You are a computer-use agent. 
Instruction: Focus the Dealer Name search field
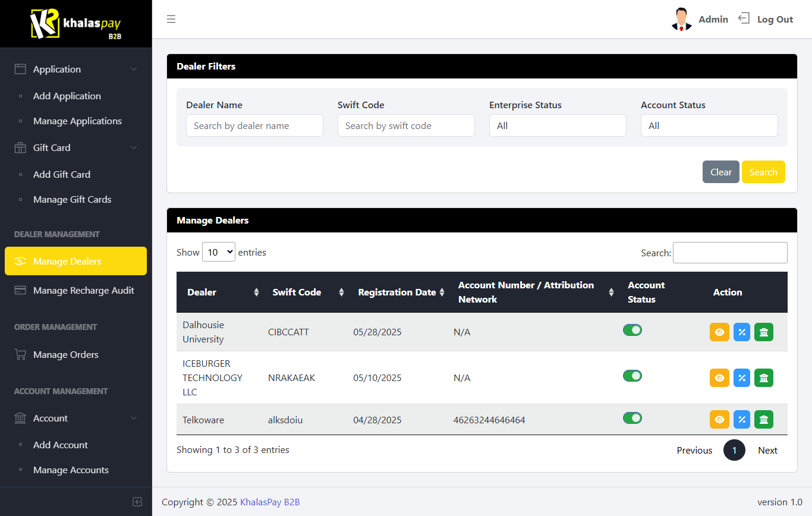point(254,125)
